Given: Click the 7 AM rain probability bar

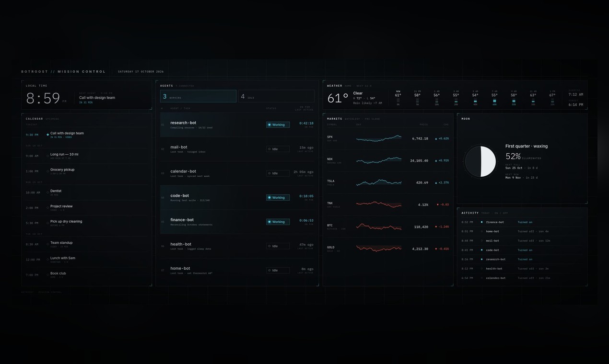Looking at the screenshot, I should (494, 101).
